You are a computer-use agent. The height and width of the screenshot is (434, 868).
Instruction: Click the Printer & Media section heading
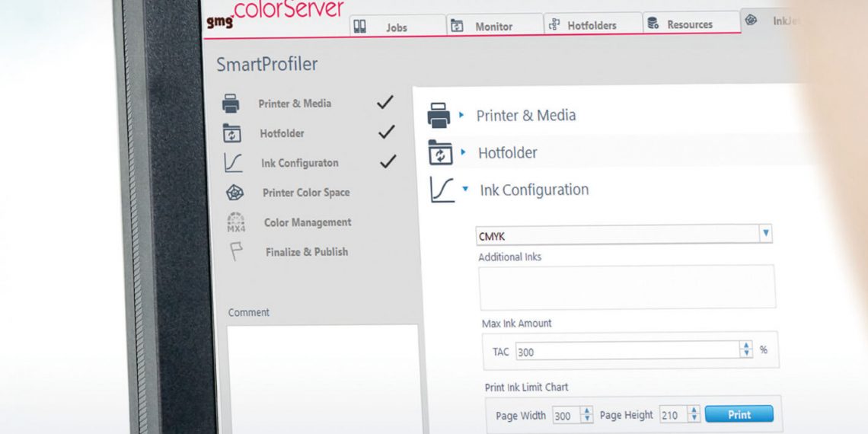pyautogui.click(x=526, y=115)
